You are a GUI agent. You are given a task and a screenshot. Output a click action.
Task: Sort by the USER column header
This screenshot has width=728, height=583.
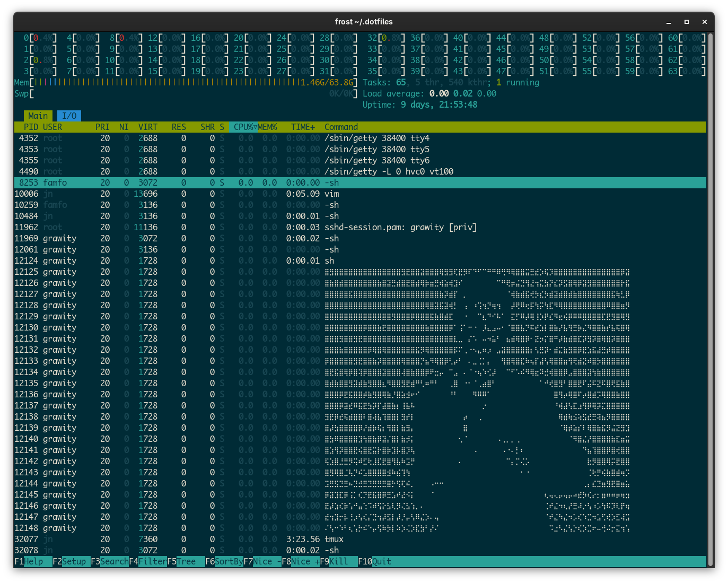pyautogui.click(x=52, y=127)
